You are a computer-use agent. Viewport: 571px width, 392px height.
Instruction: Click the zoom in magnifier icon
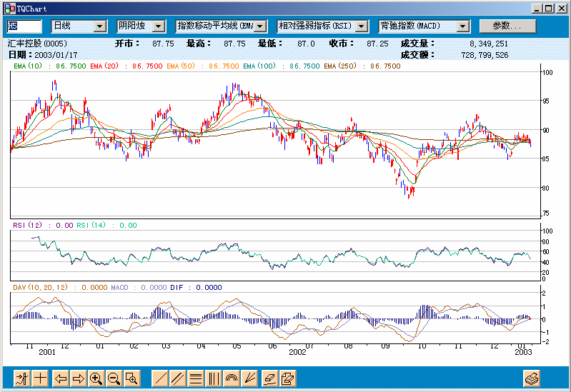(96, 378)
